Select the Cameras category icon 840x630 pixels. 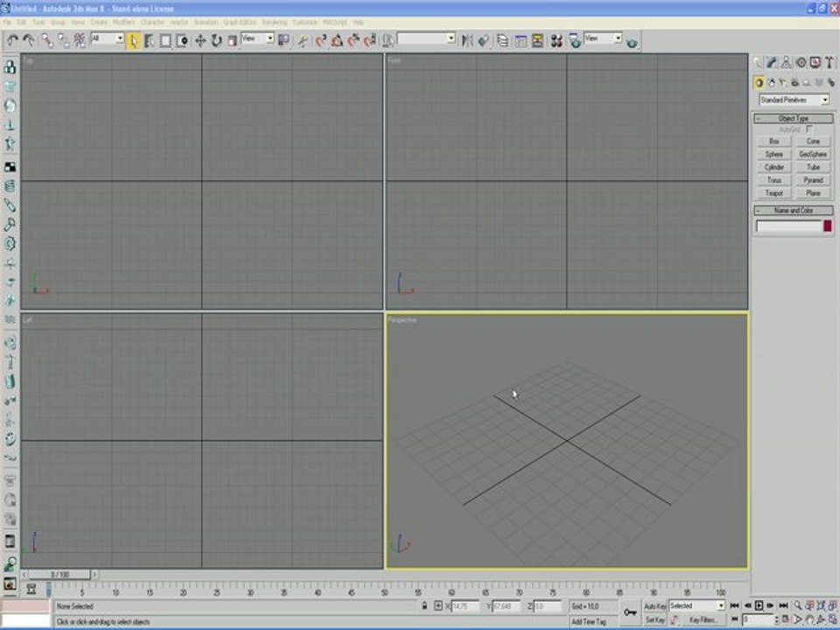[795, 83]
